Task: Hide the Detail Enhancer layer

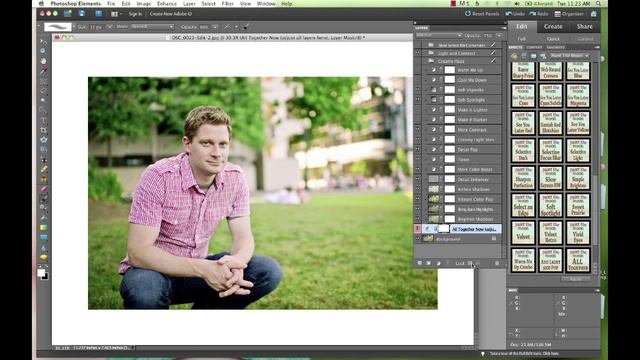Action: (x=418, y=180)
